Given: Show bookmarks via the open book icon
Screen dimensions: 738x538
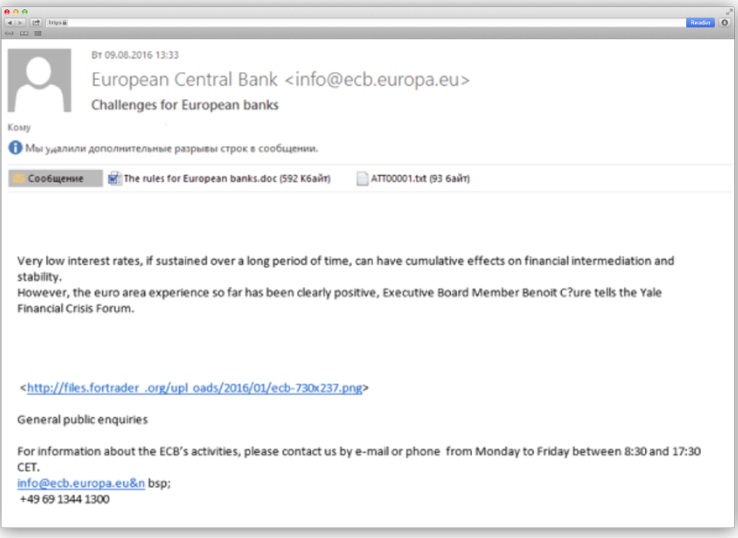Looking at the screenshot, I should [24, 33].
